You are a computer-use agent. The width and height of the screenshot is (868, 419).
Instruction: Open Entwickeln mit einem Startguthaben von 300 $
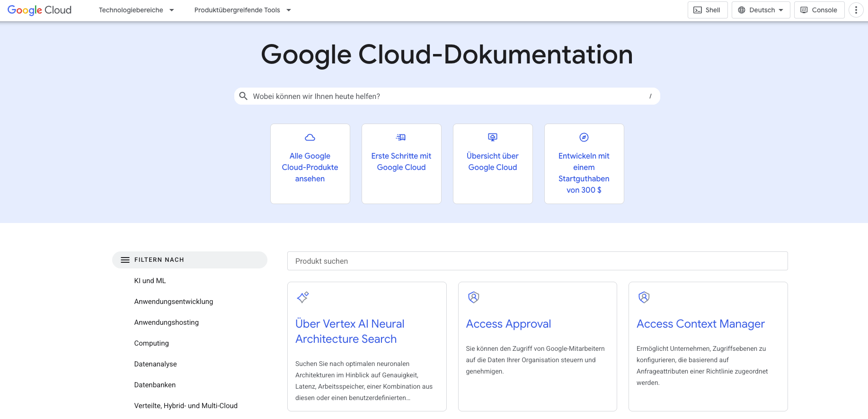[x=584, y=173]
